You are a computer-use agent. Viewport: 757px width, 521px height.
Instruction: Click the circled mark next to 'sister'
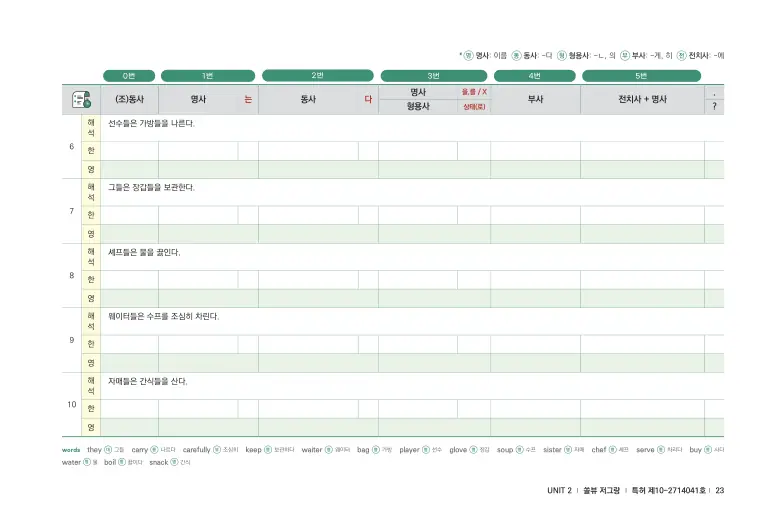click(x=568, y=450)
